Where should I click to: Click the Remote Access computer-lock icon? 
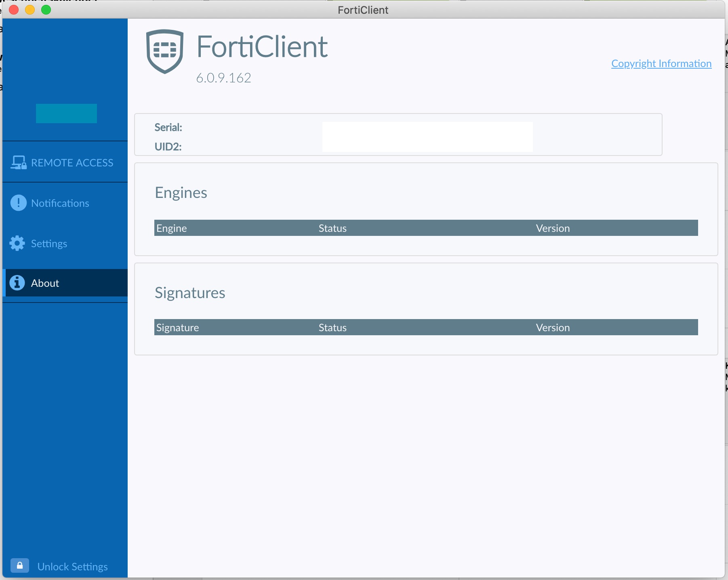point(19,162)
